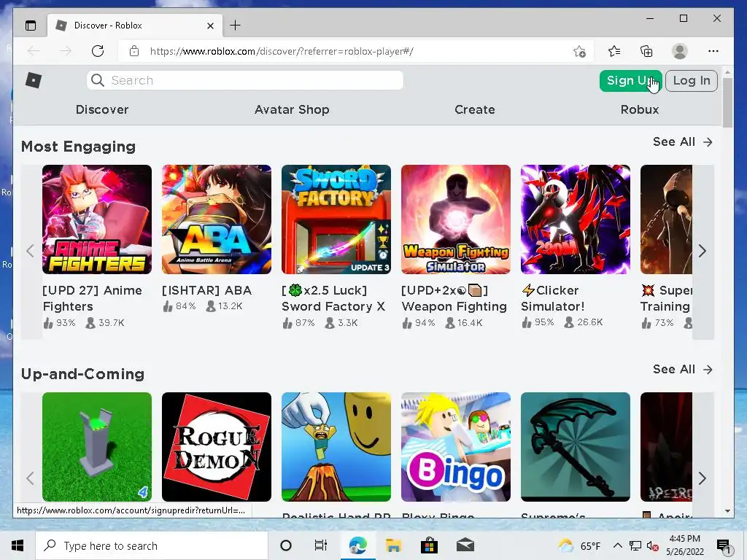Viewport: 747px width, 560px height.
Task: Click the muted volume tray icon
Action: pos(652,546)
